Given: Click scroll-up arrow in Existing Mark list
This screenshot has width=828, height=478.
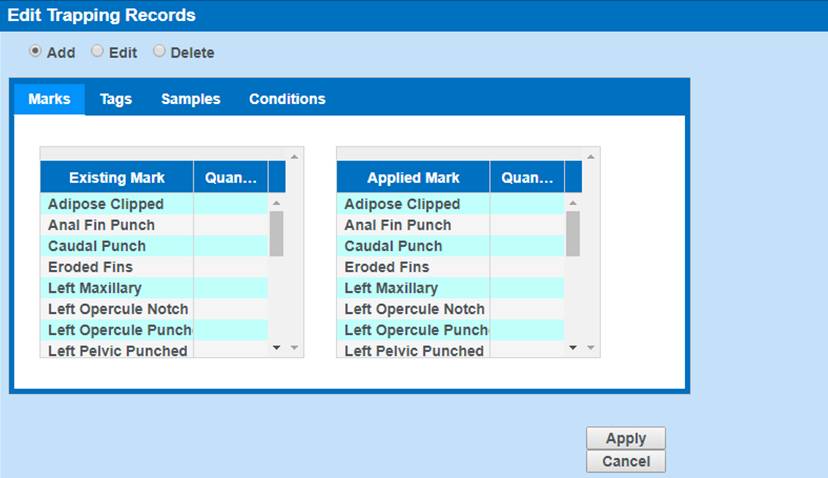Looking at the screenshot, I should [x=277, y=203].
